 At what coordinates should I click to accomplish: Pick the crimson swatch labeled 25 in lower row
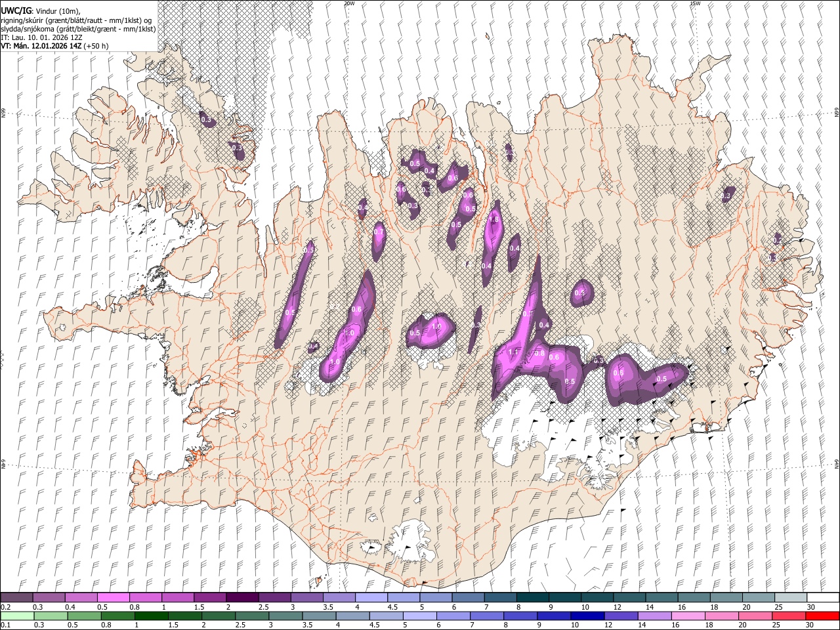coord(789,616)
